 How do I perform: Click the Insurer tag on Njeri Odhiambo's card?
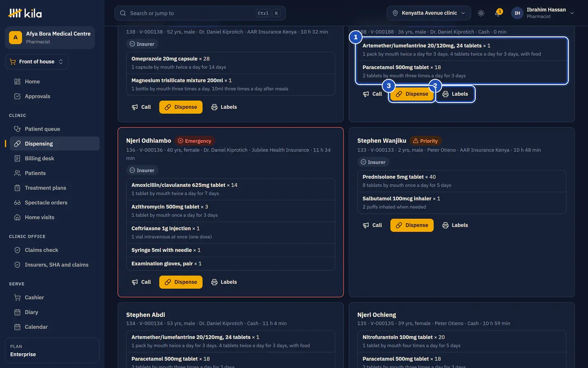coord(142,171)
